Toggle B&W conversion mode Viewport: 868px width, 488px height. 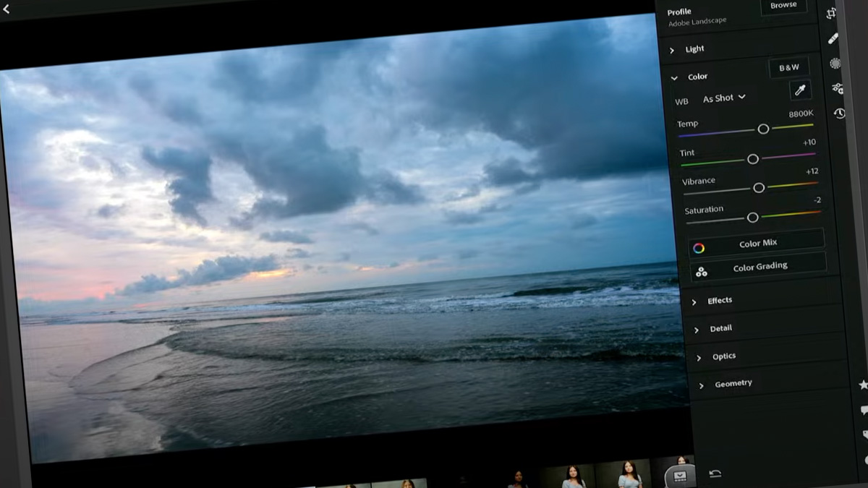click(789, 67)
